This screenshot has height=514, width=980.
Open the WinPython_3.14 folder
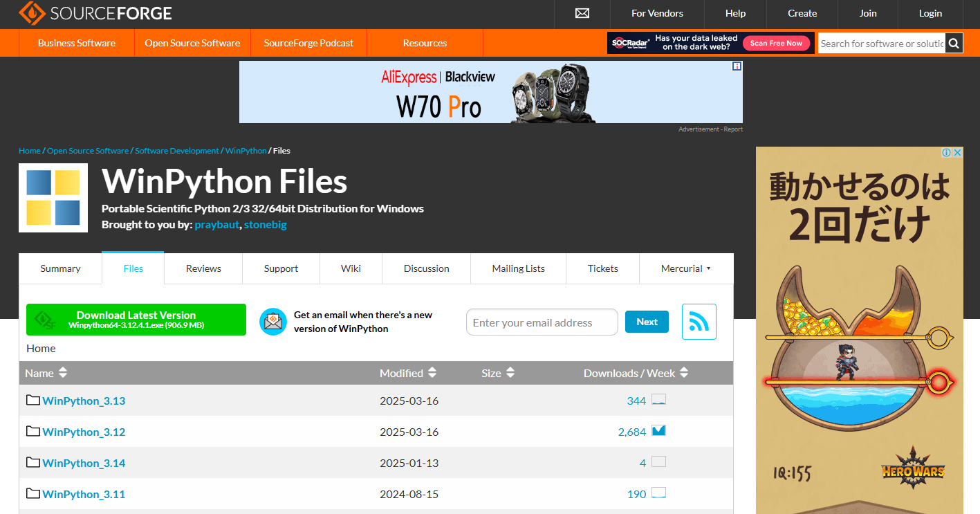coord(84,463)
